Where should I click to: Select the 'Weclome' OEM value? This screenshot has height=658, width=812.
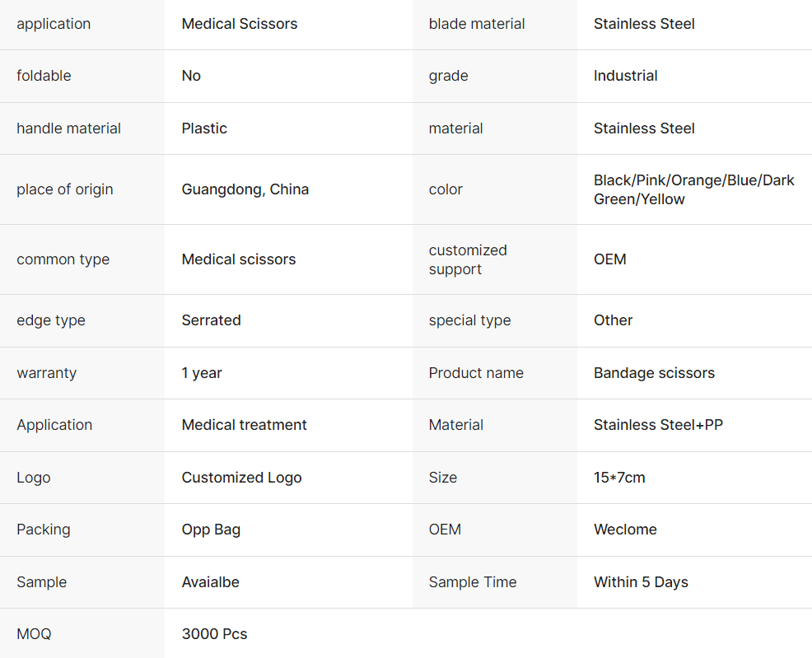625,530
